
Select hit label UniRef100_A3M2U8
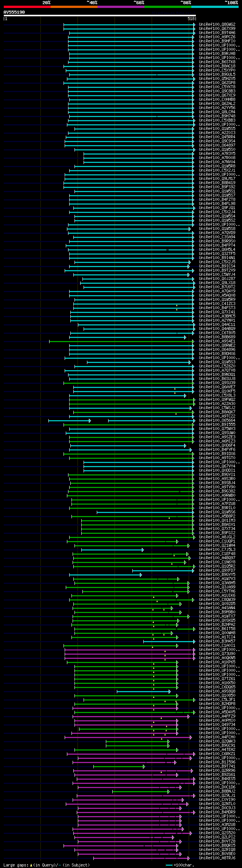click(217, 825)
